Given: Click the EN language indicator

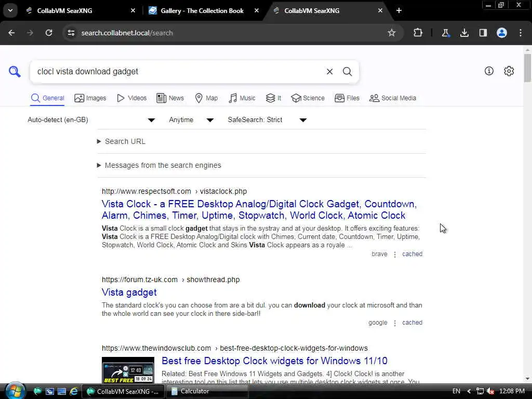Looking at the screenshot, I should tap(456, 391).
